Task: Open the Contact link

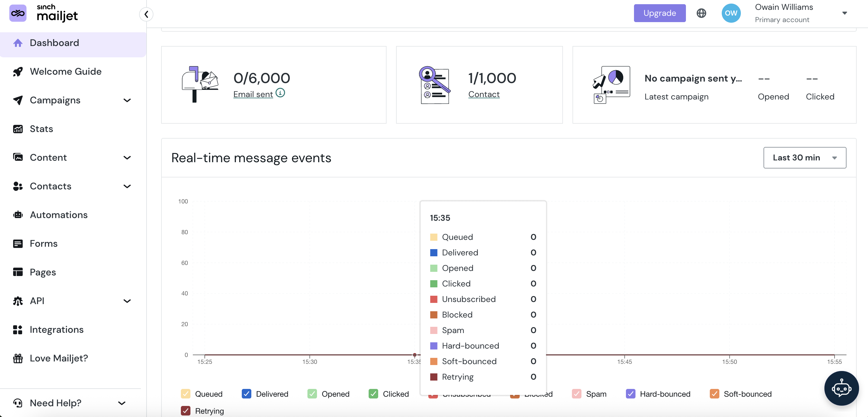Action: 484,94
